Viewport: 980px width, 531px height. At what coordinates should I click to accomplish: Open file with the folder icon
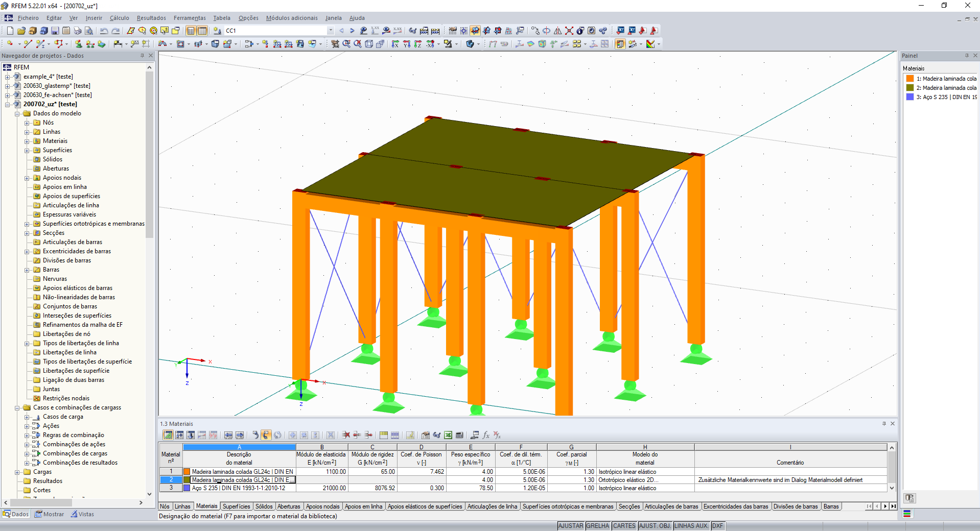21,31
